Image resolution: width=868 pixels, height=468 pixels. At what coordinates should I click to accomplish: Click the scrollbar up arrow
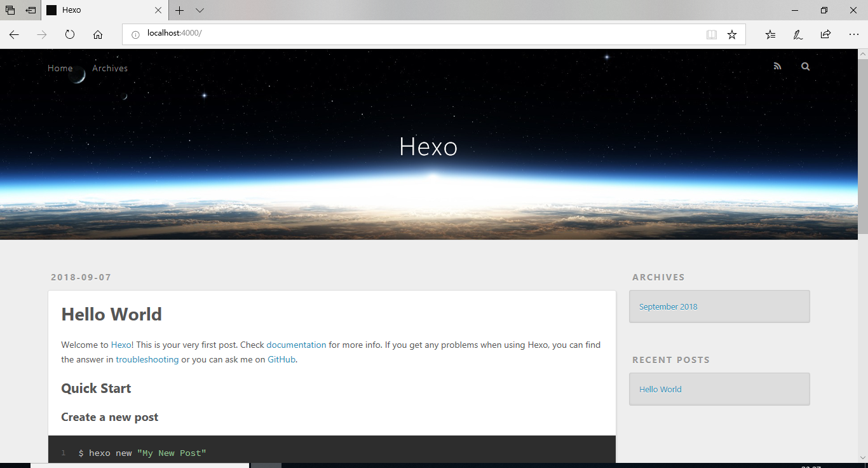863,54
